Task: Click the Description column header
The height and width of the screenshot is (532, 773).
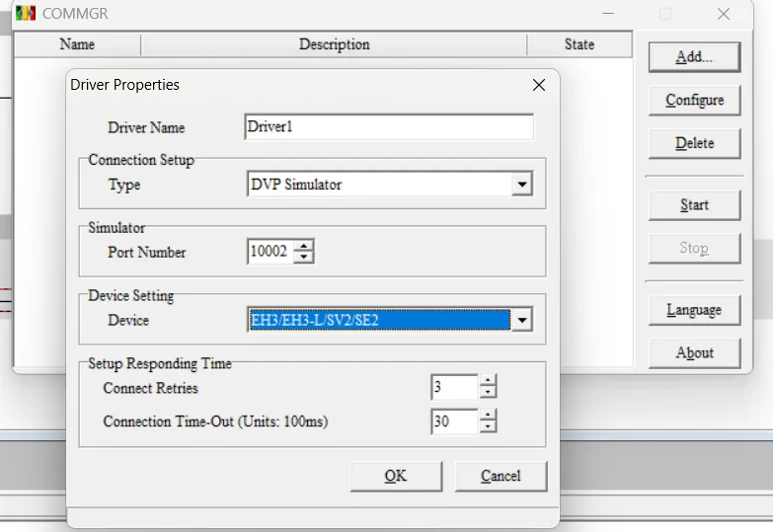Action: (x=334, y=44)
